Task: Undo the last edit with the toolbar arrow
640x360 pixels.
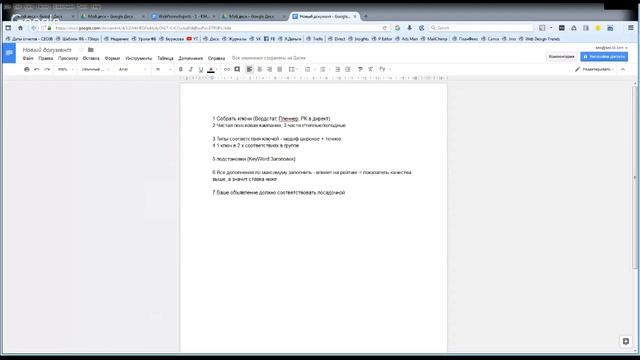Action: click(37, 69)
